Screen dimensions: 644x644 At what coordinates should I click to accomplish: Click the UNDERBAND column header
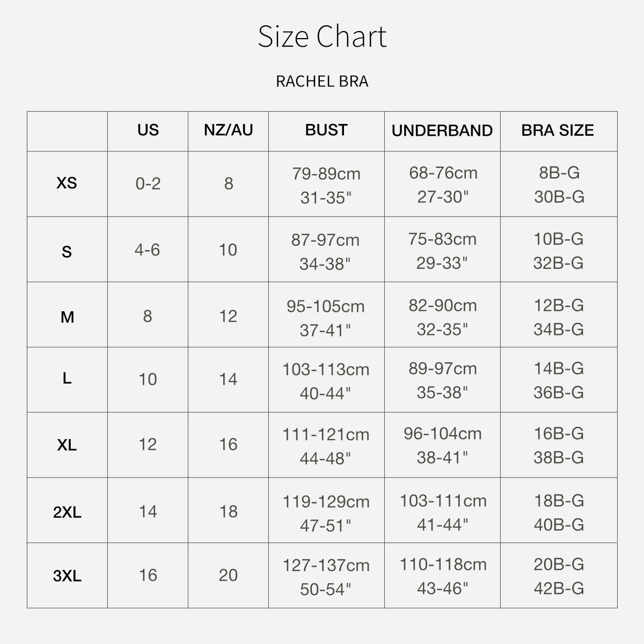click(442, 131)
